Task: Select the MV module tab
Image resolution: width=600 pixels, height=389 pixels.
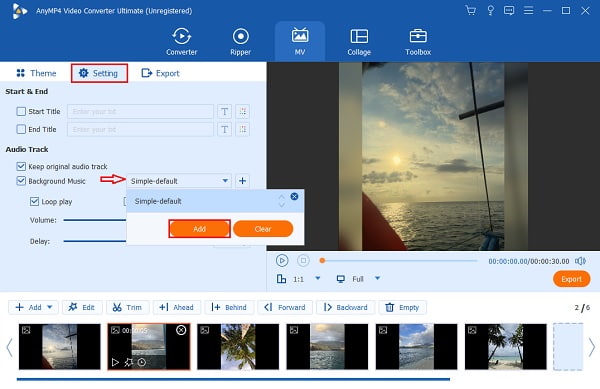Action: pos(300,42)
